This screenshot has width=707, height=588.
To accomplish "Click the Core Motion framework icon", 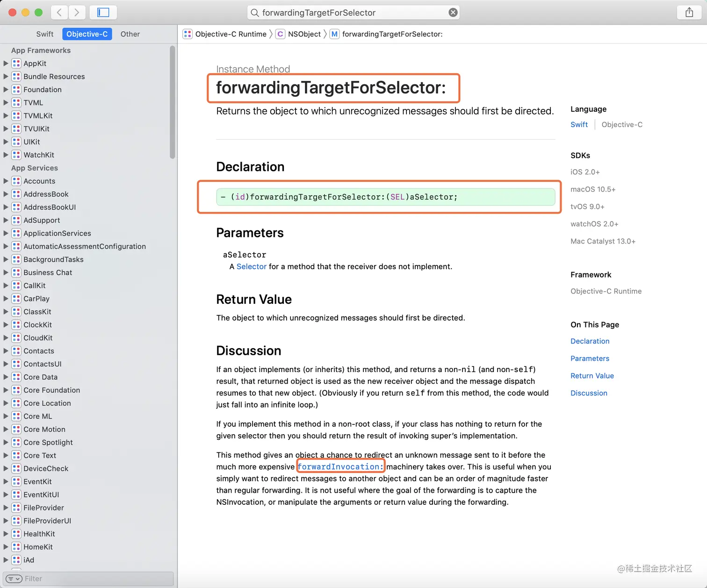I will coord(16,430).
